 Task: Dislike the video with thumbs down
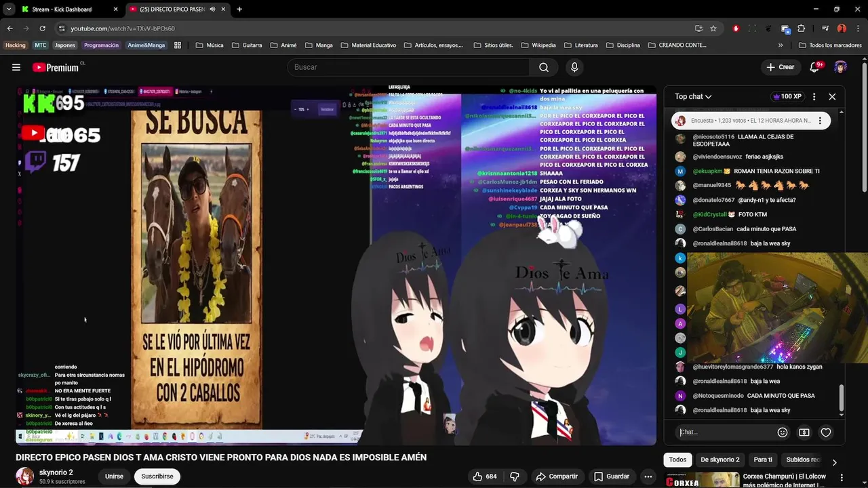515,476
